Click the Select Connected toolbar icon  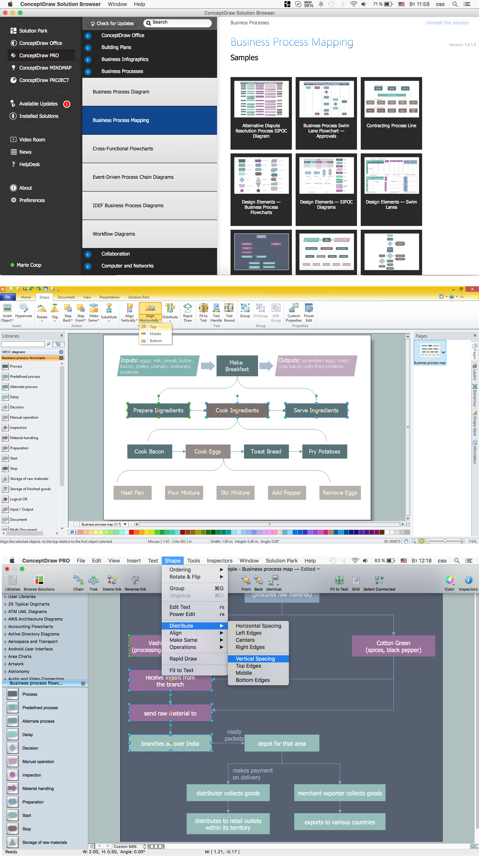[379, 583]
